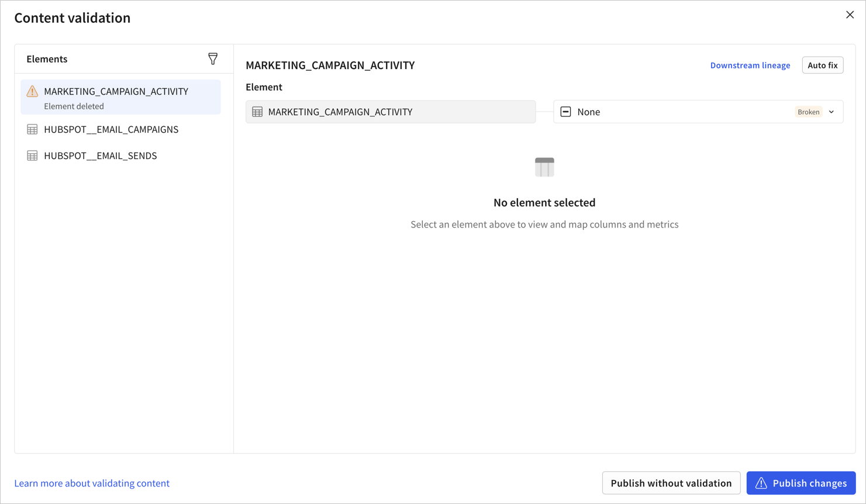866x504 pixels.
Task: Select HUBSPOT__EMAIL_SENDS in the Elements list
Action: tap(100, 156)
